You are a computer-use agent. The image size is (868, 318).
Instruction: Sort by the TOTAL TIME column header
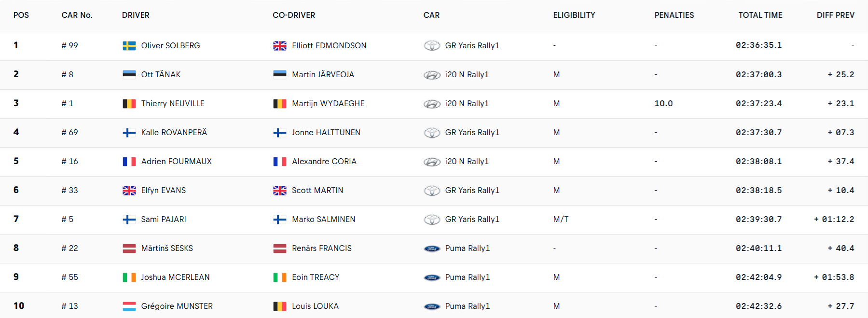(760, 15)
